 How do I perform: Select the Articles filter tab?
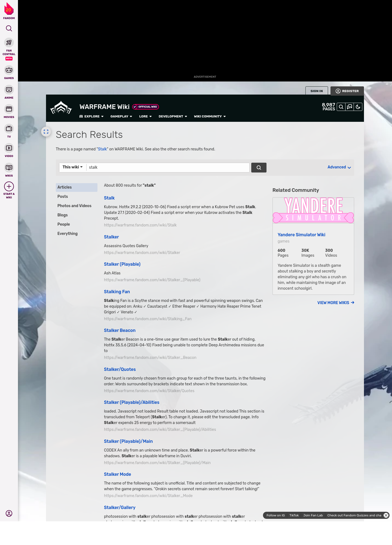76,187
